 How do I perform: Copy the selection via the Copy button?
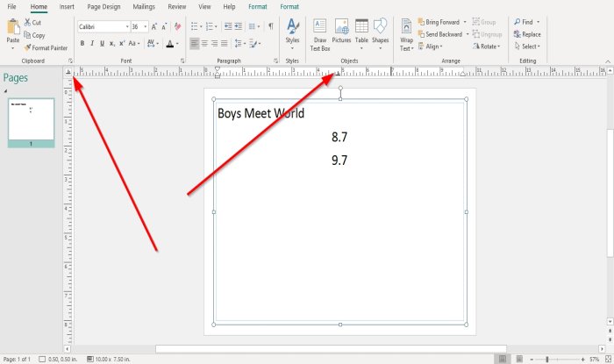point(34,35)
